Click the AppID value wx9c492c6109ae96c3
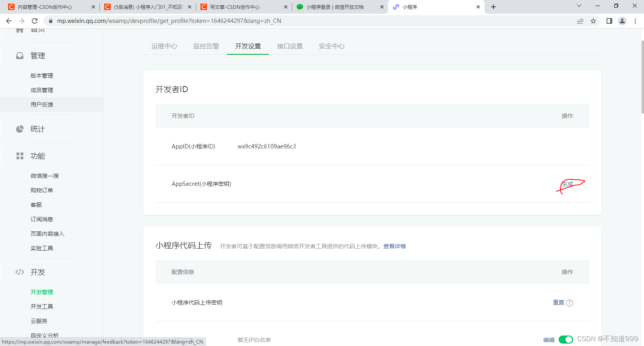The image size is (644, 346). pos(266,146)
